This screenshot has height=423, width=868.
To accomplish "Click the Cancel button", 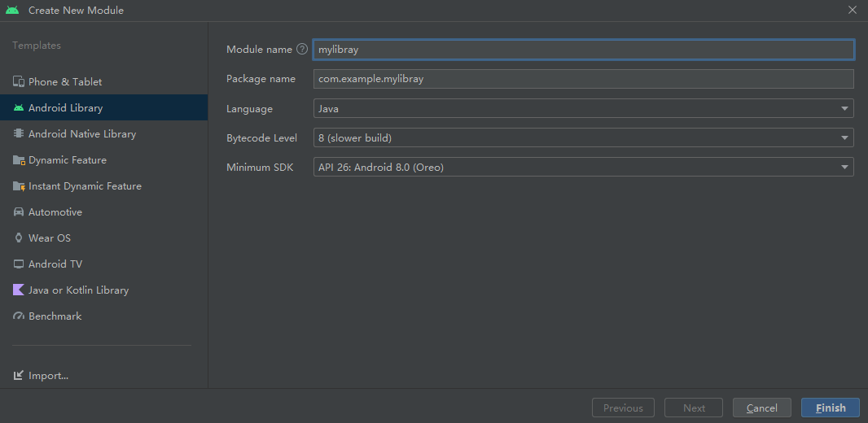I will pyautogui.click(x=761, y=408).
